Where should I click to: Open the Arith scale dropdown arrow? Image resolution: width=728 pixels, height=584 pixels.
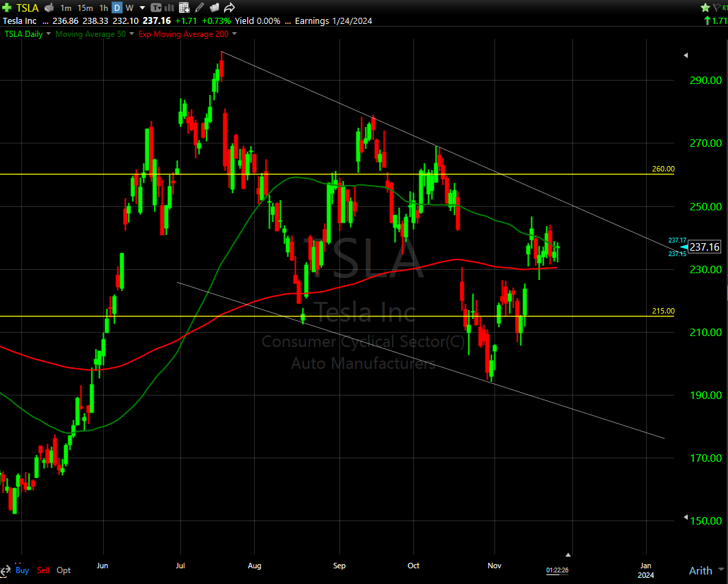click(x=720, y=570)
